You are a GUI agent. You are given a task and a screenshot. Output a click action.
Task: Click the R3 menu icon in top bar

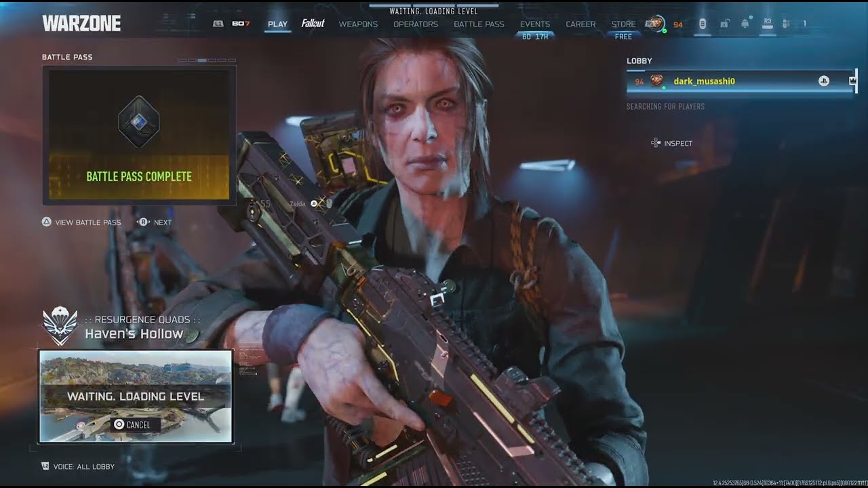coord(768,23)
